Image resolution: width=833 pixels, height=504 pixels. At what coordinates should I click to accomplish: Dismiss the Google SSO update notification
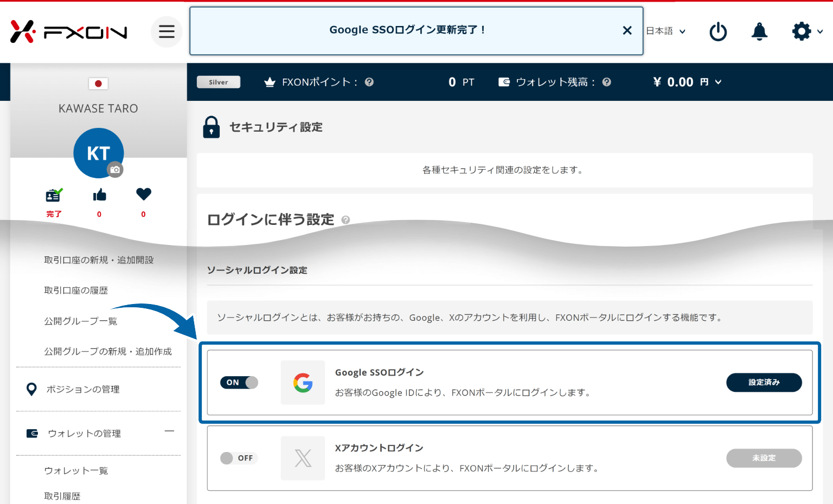[x=627, y=30]
